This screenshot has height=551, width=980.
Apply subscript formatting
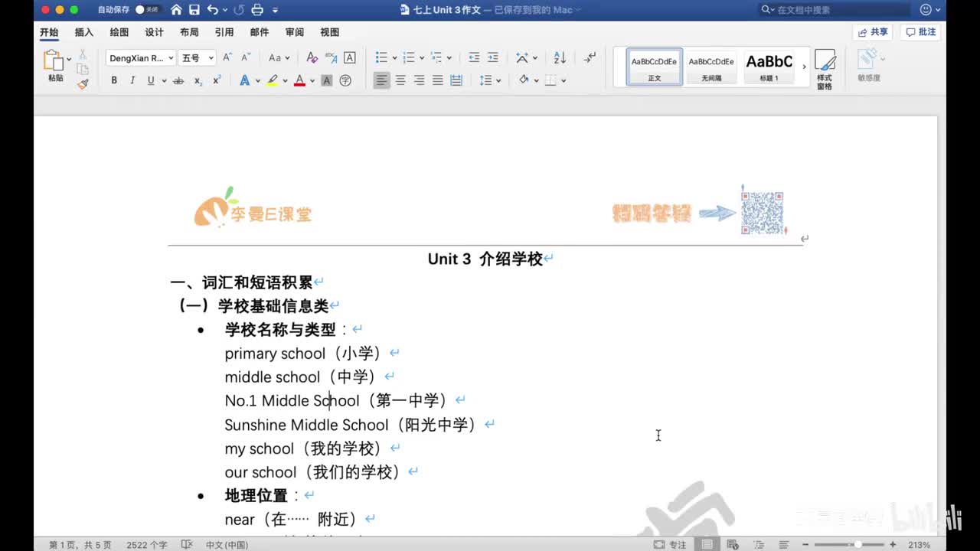click(x=198, y=80)
